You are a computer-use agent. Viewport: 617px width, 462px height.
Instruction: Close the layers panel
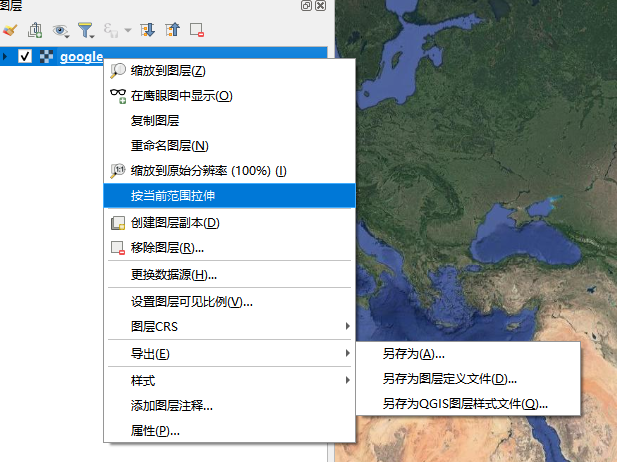[x=321, y=6]
